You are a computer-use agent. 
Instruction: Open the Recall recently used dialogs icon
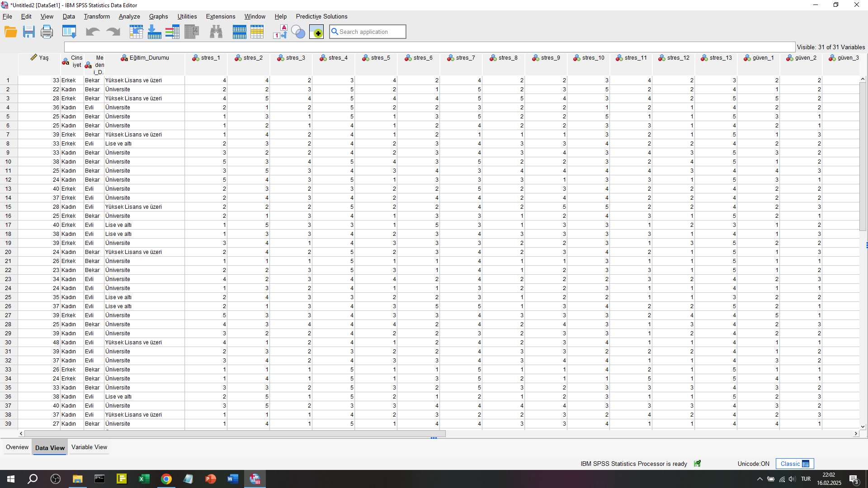pyautogui.click(x=69, y=32)
